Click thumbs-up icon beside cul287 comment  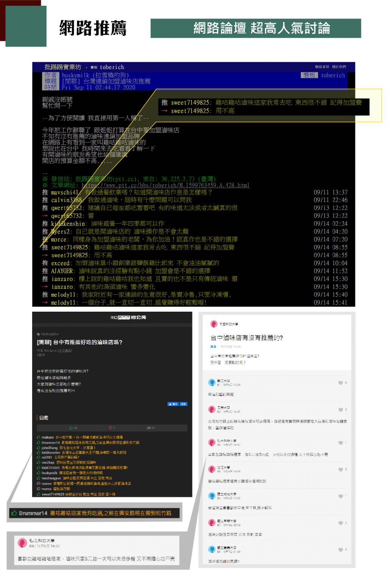click(x=39, y=457)
